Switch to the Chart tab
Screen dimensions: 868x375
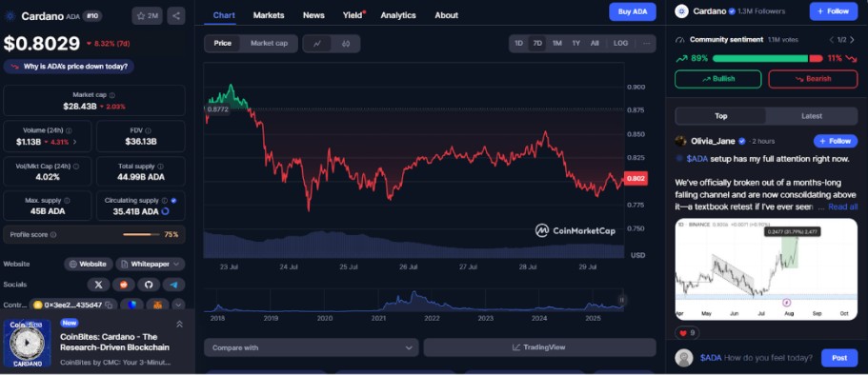pyautogui.click(x=224, y=15)
